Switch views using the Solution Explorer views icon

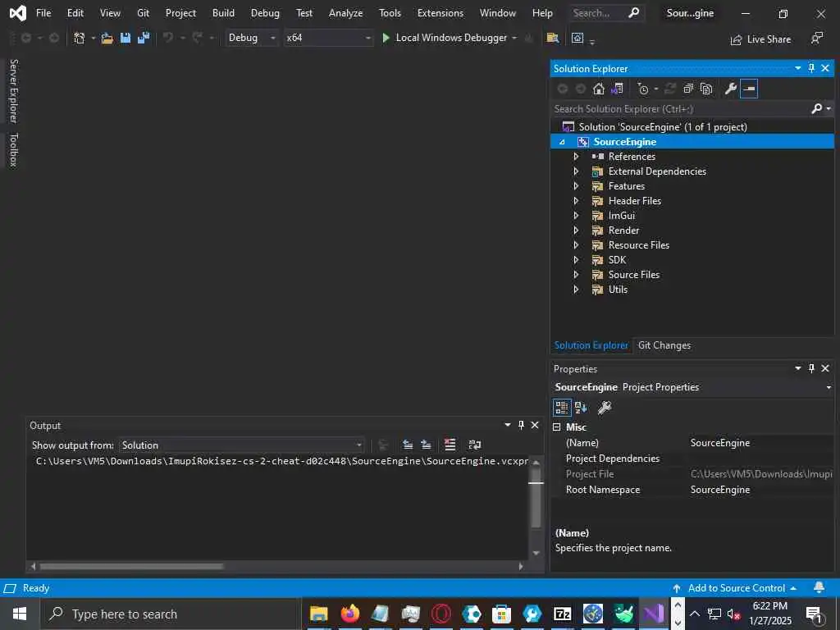pos(617,89)
